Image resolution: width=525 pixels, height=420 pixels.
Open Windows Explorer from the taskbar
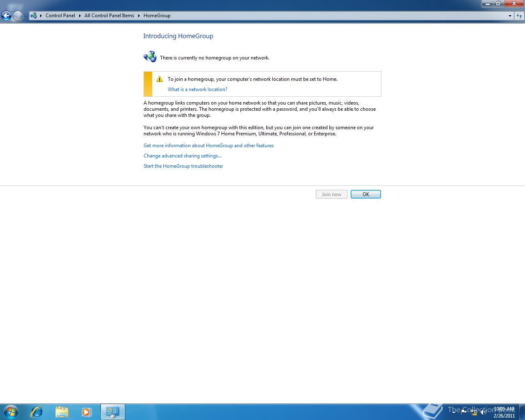click(62, 412)
